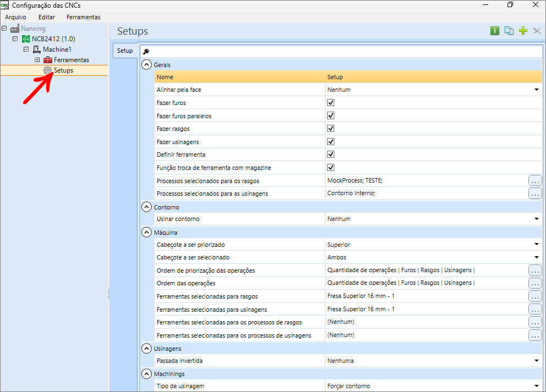The image size is (546, 392).
Task: Click the MockProcess; TESTE; value cell
Action: [x=427, y=180]
